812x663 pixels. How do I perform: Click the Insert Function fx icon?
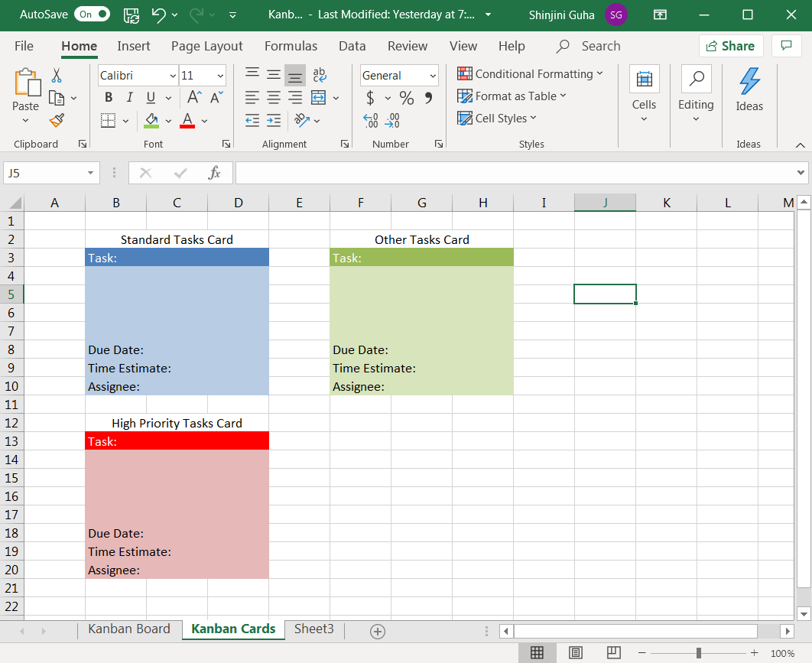(x=215, y=173)
